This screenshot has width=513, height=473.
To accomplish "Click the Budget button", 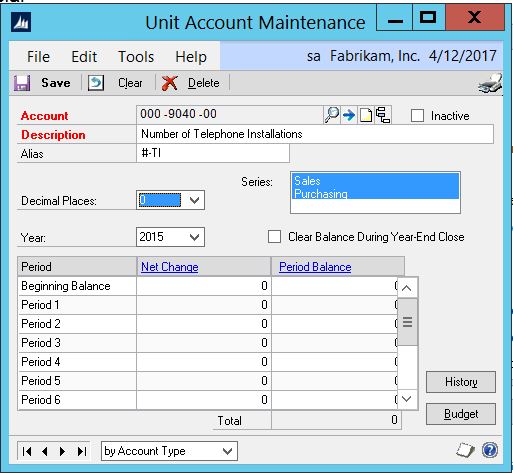I will 461,414.
